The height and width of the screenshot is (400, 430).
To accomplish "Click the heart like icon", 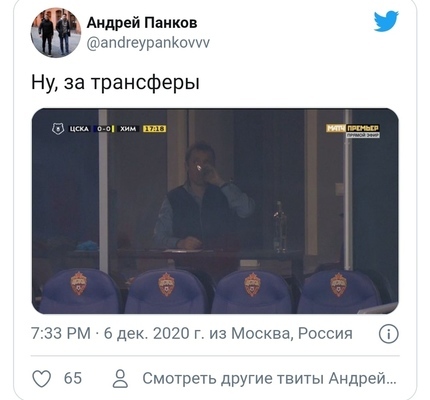I will coord(41,378).
